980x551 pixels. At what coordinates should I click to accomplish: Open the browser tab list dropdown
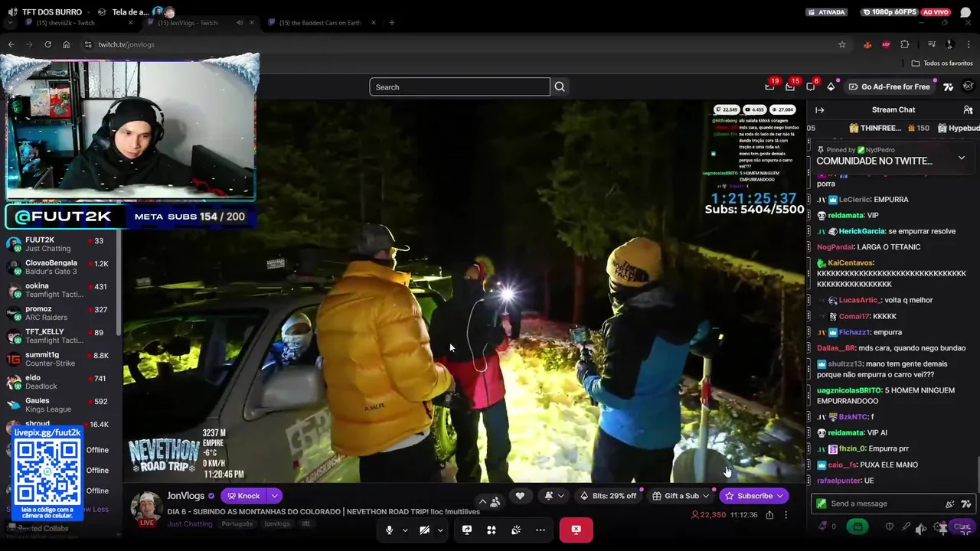coord(10,23)
